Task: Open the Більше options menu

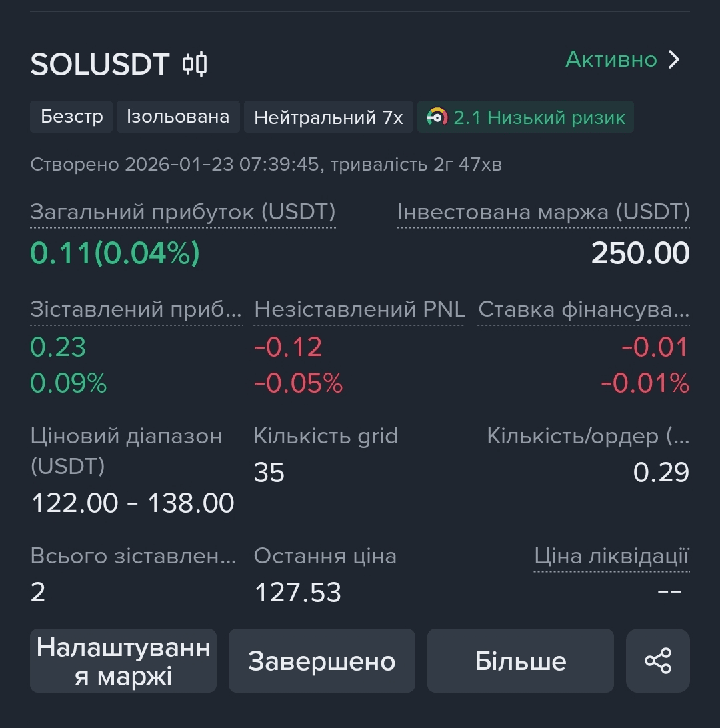Action: [520, 661]
